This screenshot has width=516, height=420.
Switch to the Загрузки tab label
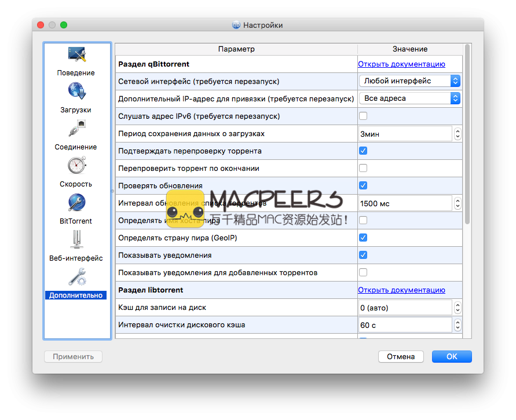pyautogui.click(x=76, y=110)
